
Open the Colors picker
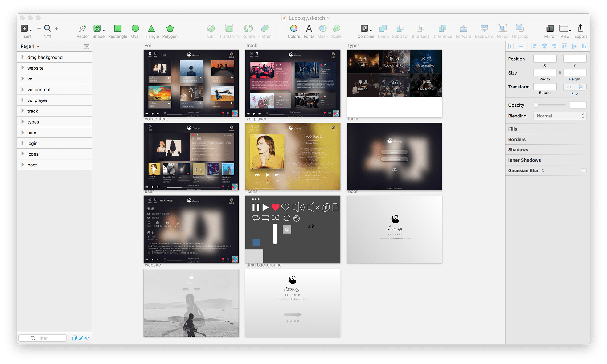pyautogui.click(x=294, y=29)
